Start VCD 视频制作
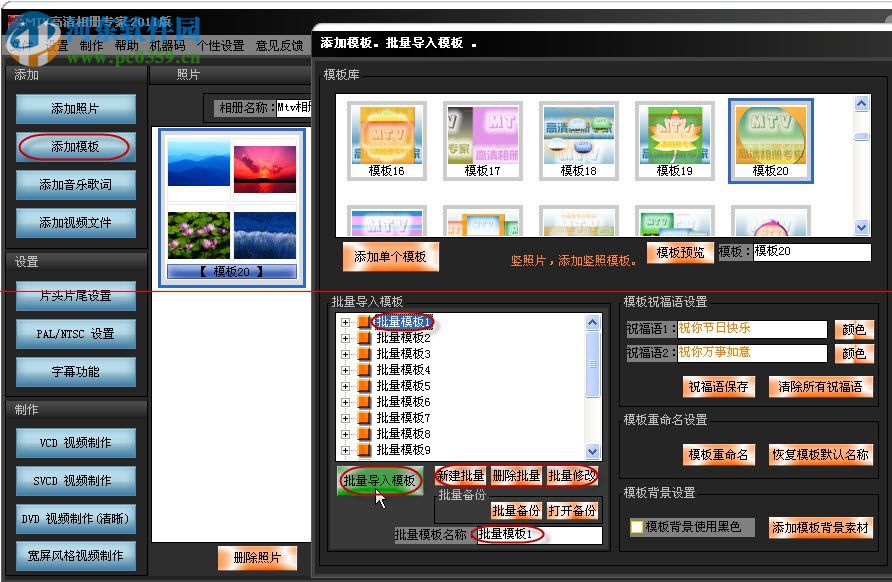Screen dimensions: 892x582 point(76,443)
